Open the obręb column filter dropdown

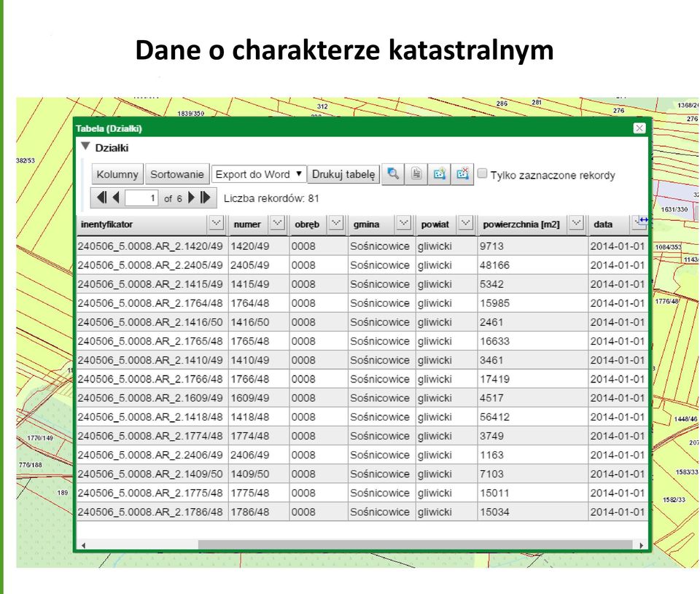pos(335,223)
